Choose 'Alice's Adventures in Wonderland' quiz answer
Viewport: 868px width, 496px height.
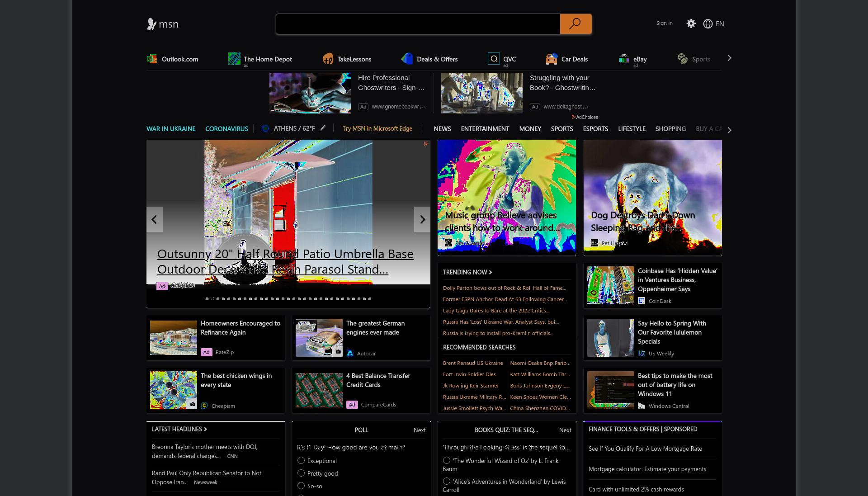(x=447, y=481)
